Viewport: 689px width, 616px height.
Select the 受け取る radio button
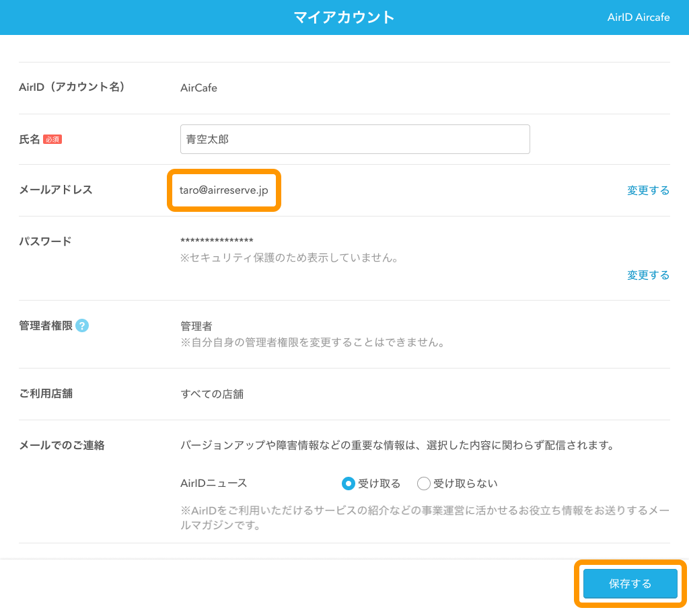pyautogui.click(x=349, y=484)
